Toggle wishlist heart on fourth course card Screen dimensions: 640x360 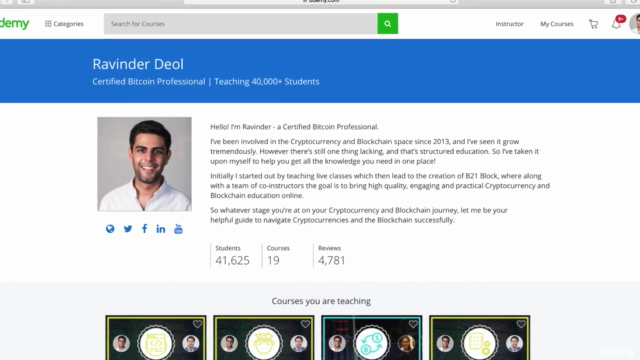coord(521,324)
